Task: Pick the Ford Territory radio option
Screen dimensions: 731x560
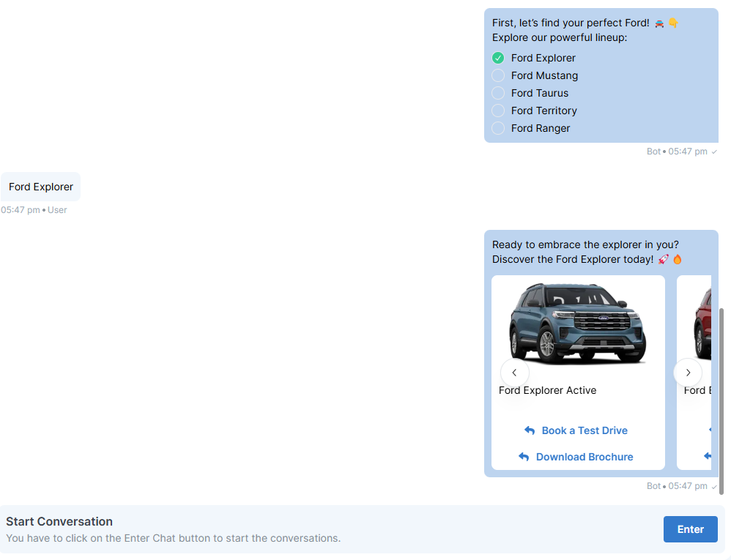Action: pos(498,111)
